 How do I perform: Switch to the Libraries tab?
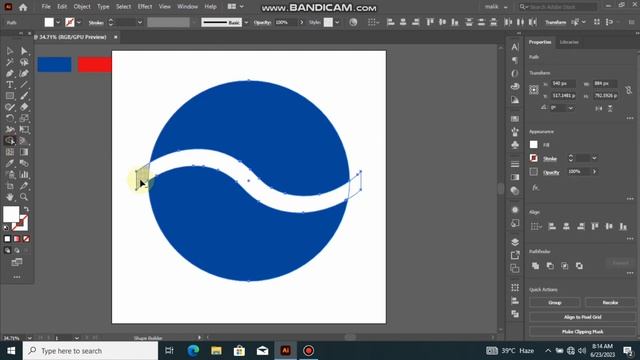(569, 42)
